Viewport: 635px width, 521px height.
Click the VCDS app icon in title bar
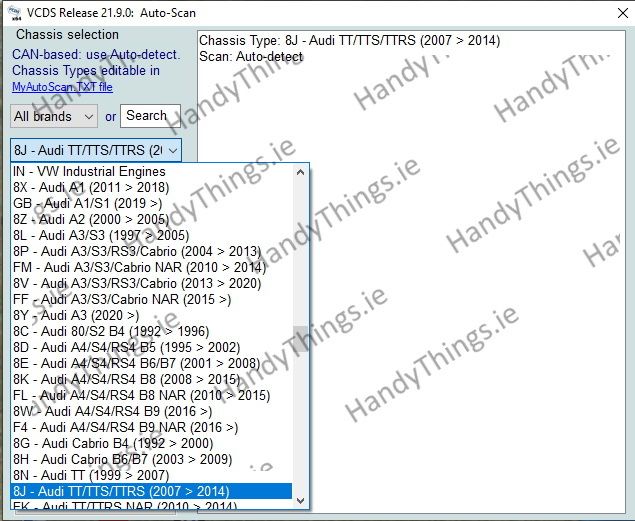(15, 13)
